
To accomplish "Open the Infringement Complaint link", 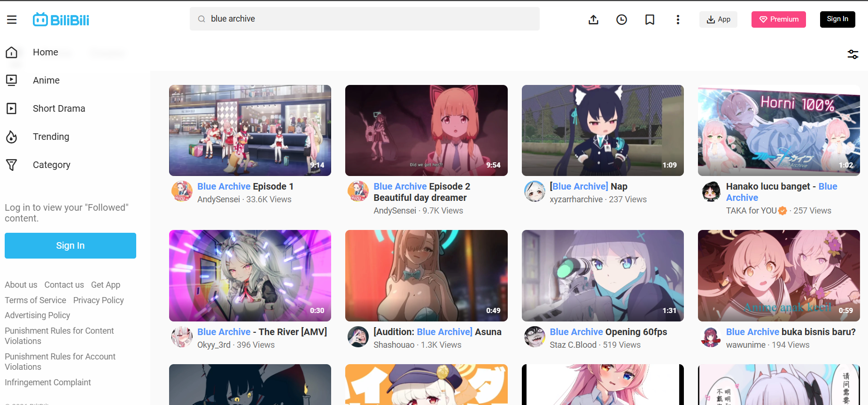I will point(48,382).
